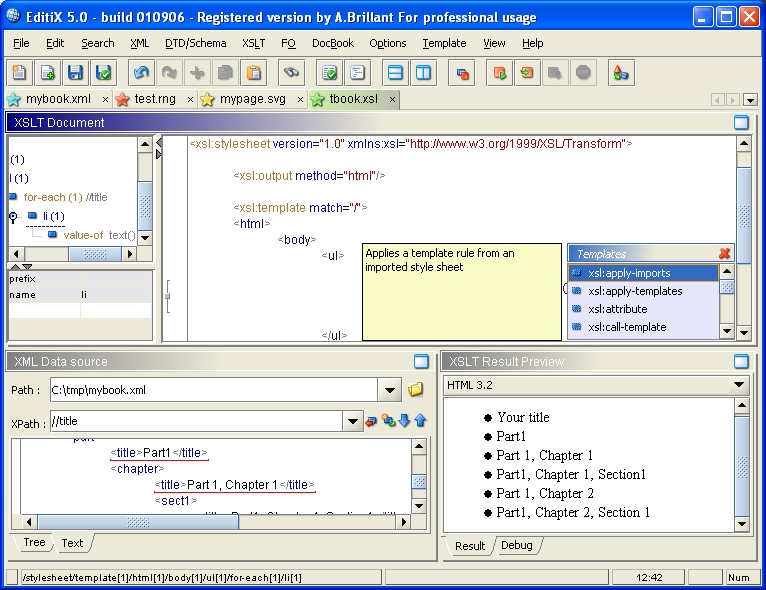This screenshot has height=590, width=766.
Task: Click the result preview vertical scrollbar thumb
Action: (x=742, y=466)
